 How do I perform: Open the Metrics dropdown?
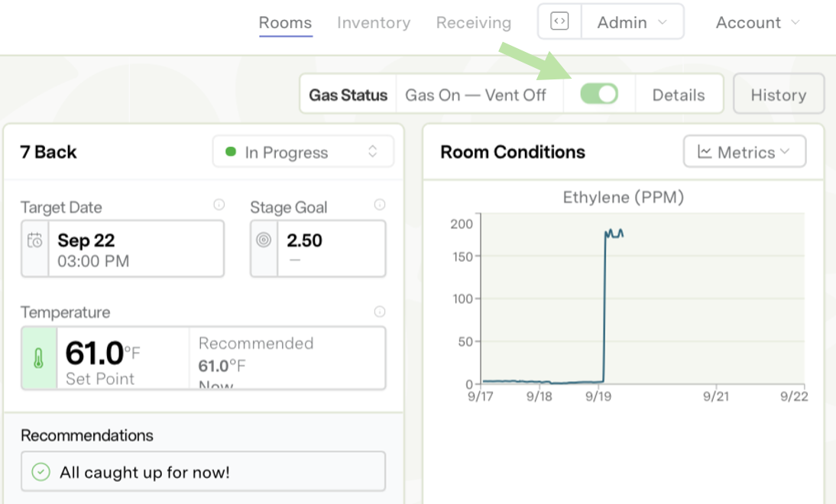[744, 152]
